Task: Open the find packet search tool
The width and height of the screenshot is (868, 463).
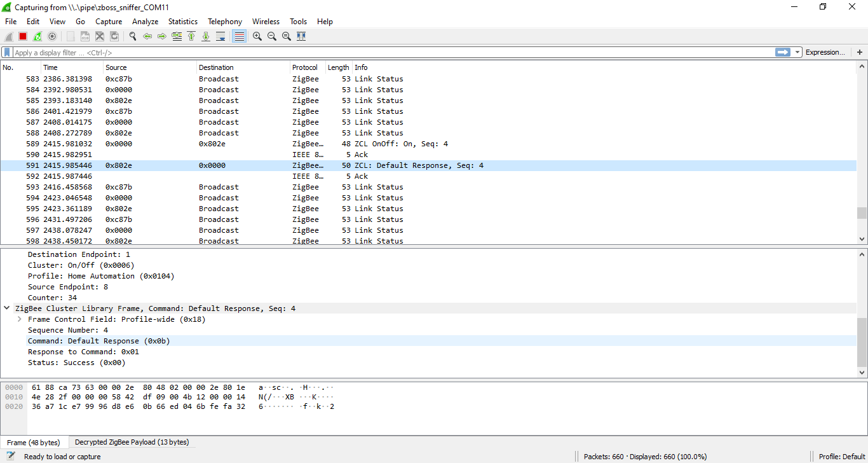Action: pyautogui.click(x=133, y=36)
